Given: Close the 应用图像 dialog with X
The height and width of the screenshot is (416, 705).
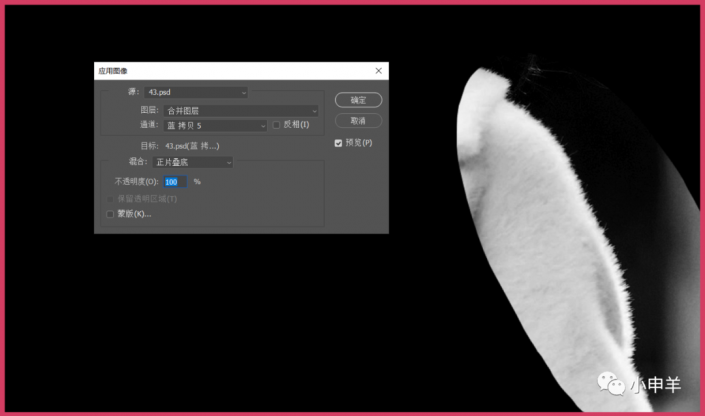Looking at the screenshot, I should tap(378, 71).
